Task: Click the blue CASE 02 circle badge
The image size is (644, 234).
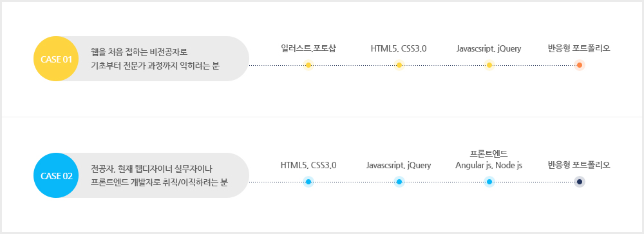Action: (x=56, y=175)
